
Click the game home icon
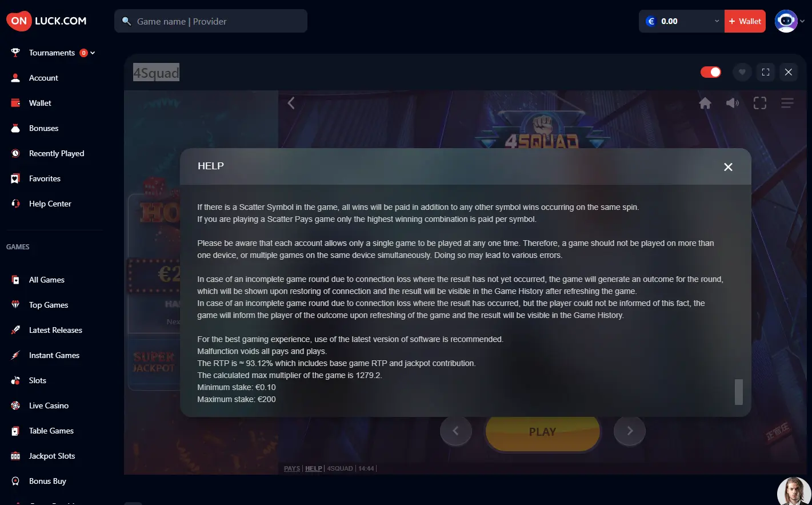705,103
